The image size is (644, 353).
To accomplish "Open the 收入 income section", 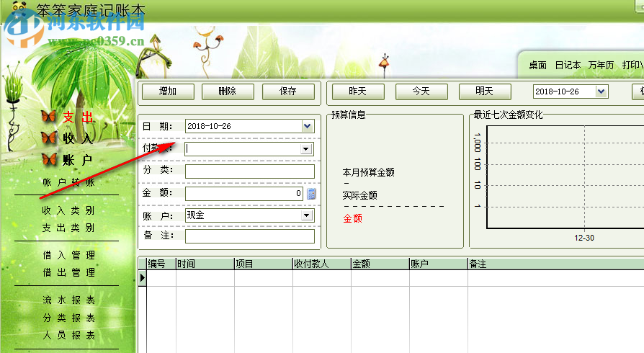I will [78, 138].
